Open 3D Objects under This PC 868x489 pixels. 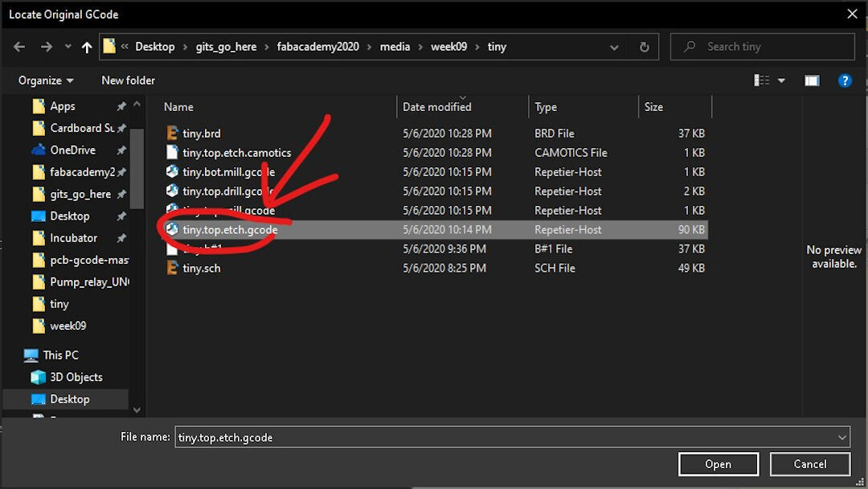tap(76, 377)
